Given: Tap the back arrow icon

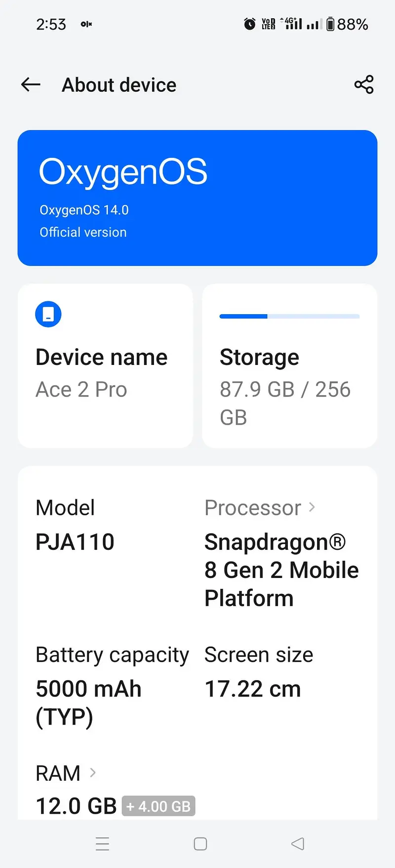Looking at the screenshot, I should point(31,85).
